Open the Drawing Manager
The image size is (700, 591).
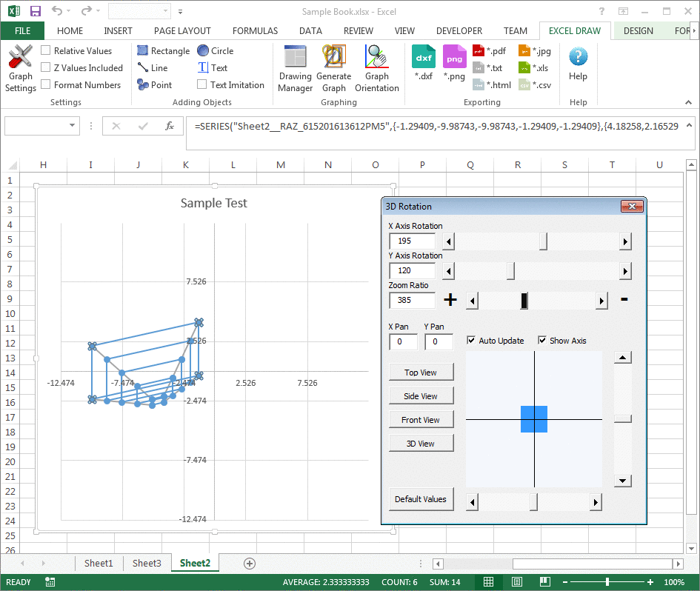click(295, 68)
